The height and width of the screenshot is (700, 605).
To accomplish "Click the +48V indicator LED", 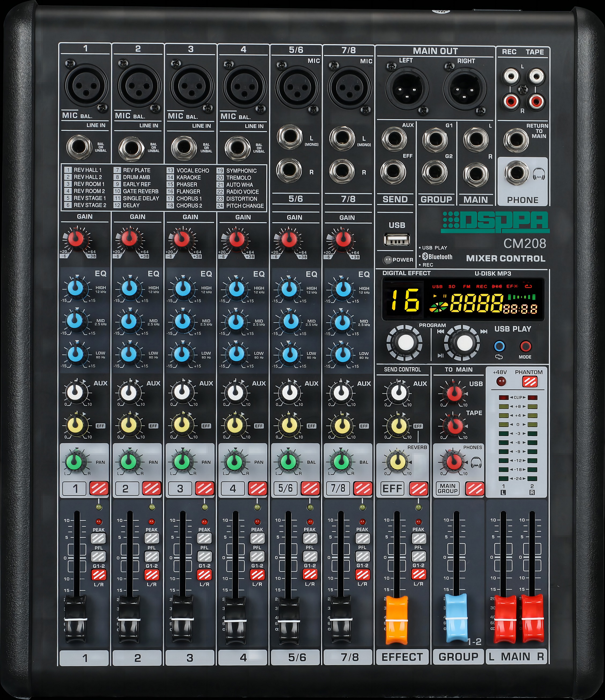I will pyautogui.click(x=501, y=382).
